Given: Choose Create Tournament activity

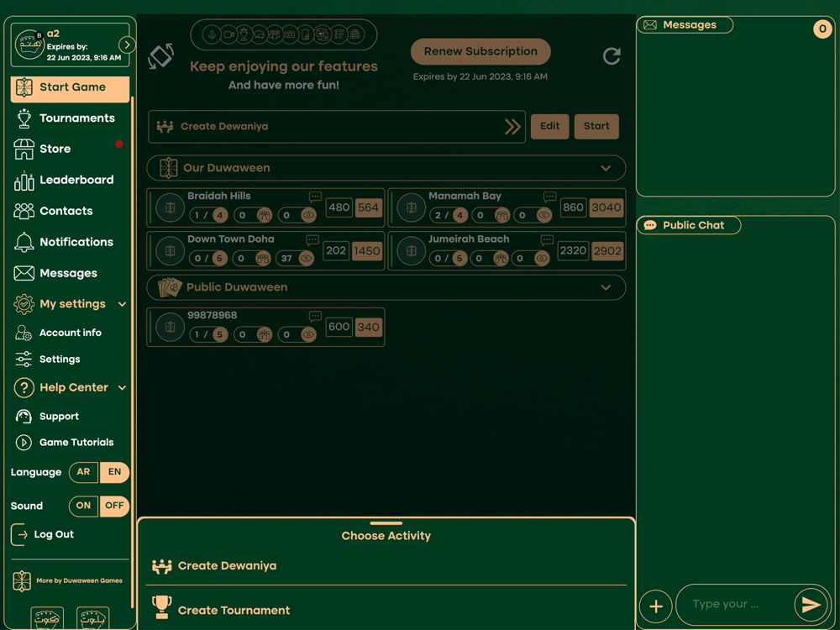Looking at the screenshot, I should click(x=386, y=609).
